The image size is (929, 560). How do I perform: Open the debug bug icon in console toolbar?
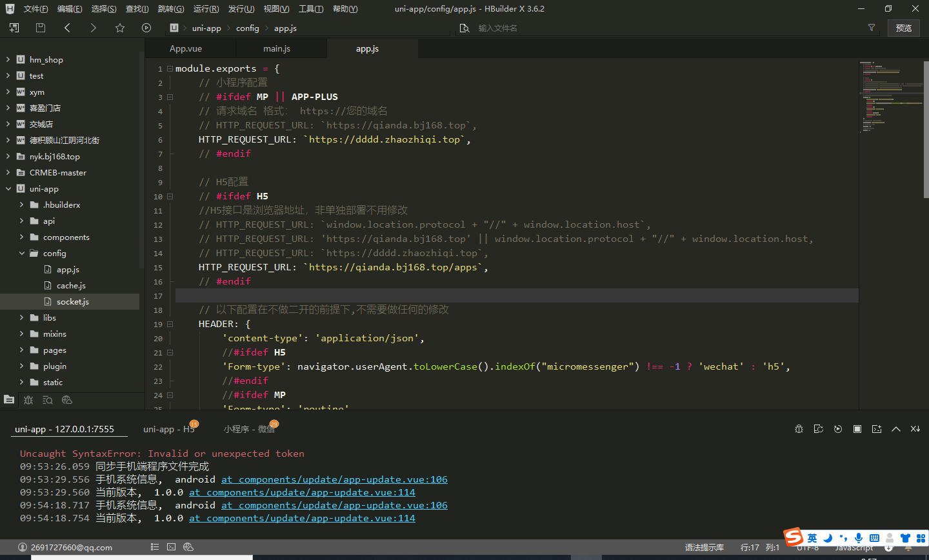pos(799,429)
